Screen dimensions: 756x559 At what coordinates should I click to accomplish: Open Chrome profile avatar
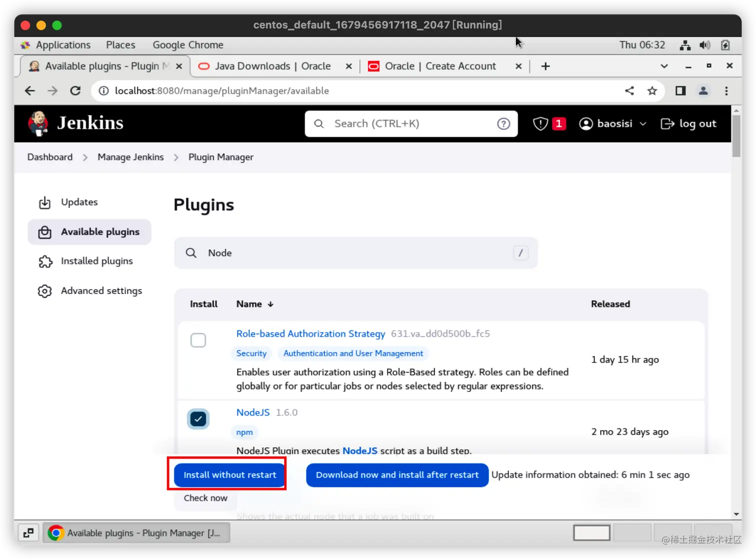[x=703, y=90]
